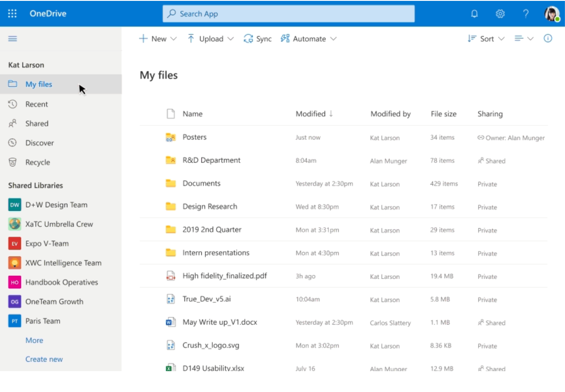Collapse the navigation pane hamburger icon
Screen dimensions: 565x392
point(13,39)
